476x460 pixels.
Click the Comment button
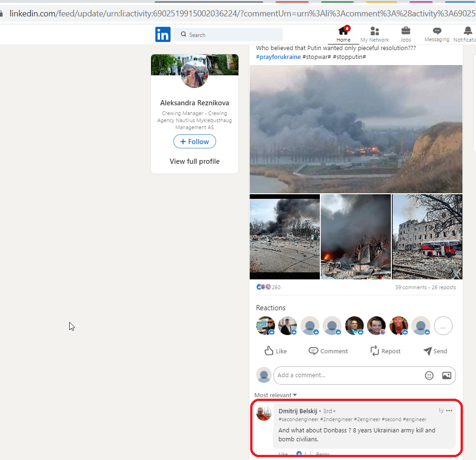tap(328, 351)
